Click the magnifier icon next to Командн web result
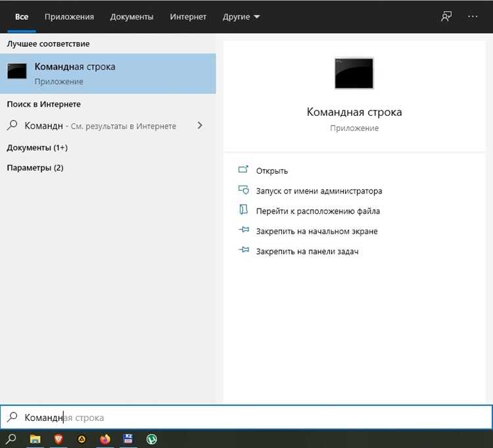Image resolution: width=493 pixels, height=448 pixels. [12, 125]
